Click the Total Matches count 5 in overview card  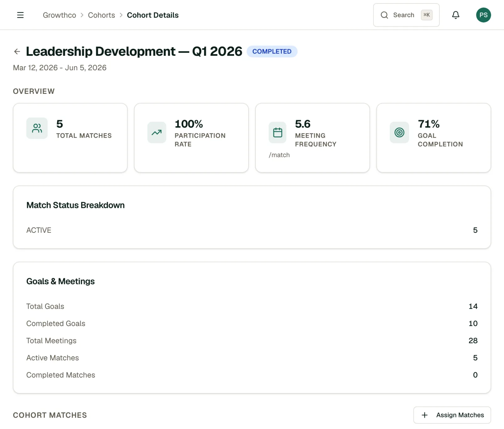(x=60, y=124)
